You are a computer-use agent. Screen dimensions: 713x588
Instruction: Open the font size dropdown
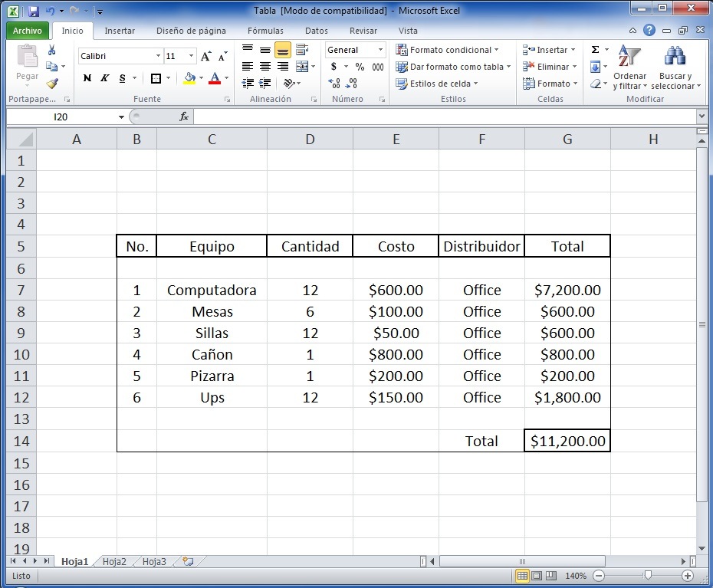click(190, 56)
